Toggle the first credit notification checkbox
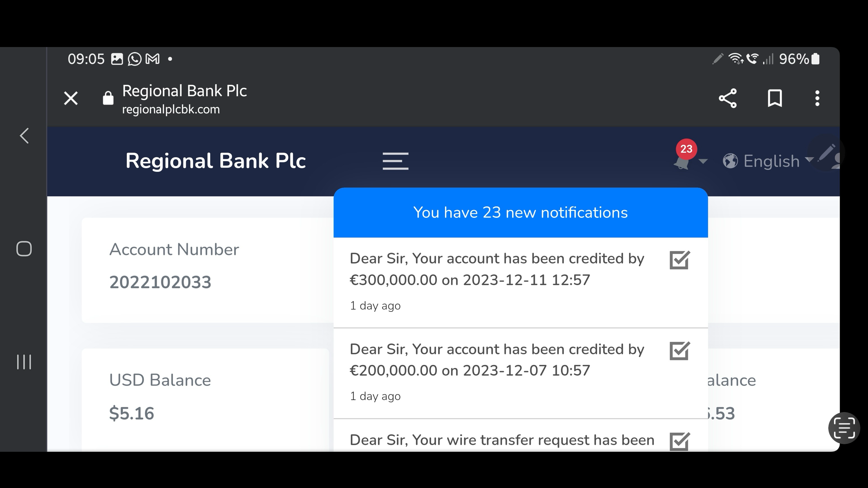Viewport: 868px width, 488px height. tap(678, 260)
